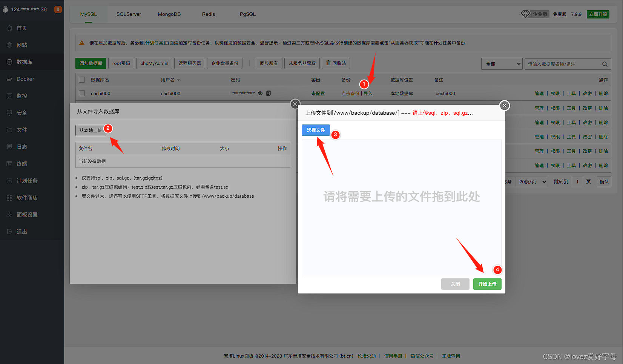Screen dimensions: 623x364
Task: Close the 从文件导入数据库 dialog with X
Action: pos(295,104)
